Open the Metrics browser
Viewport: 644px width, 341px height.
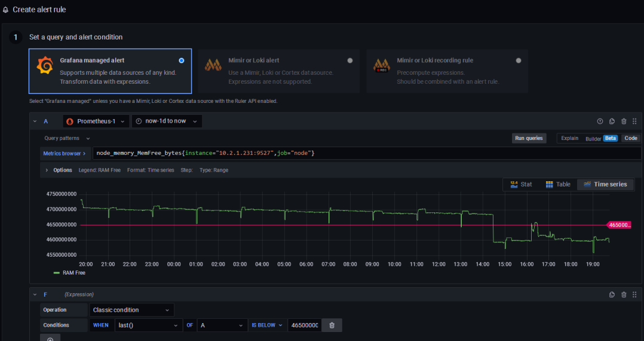coord(65,153)
